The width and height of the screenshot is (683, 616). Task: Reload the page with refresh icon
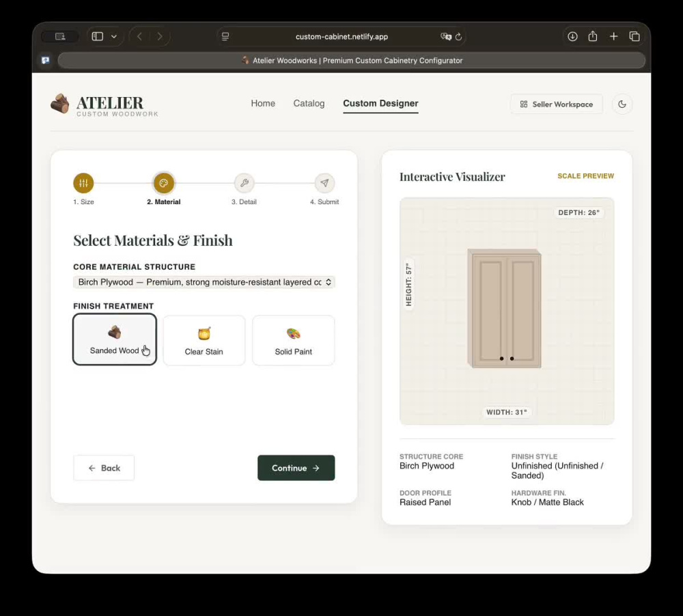click(x=459, y=37)
